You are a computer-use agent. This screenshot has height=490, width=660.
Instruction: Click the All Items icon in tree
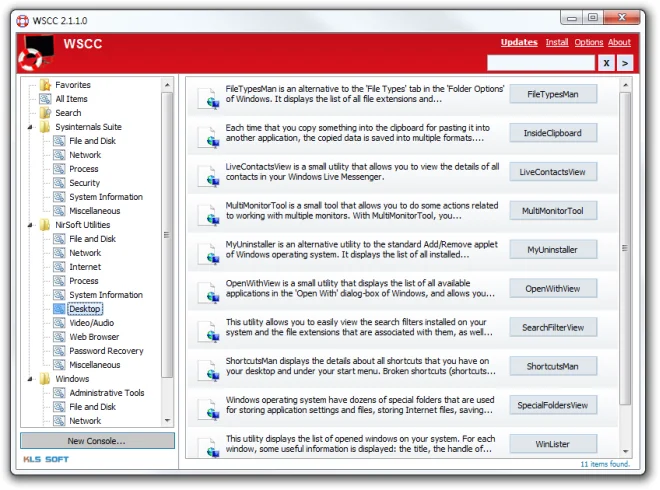[45, 99]
